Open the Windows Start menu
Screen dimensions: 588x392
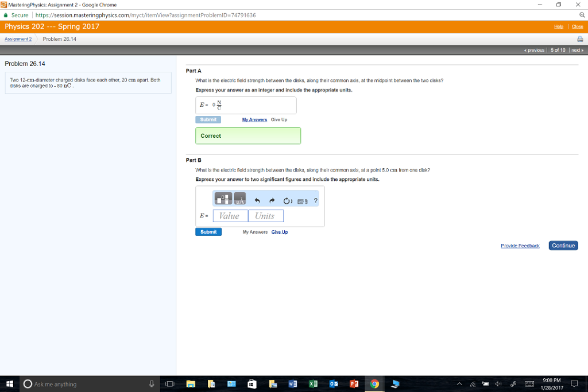coord(10,384)
